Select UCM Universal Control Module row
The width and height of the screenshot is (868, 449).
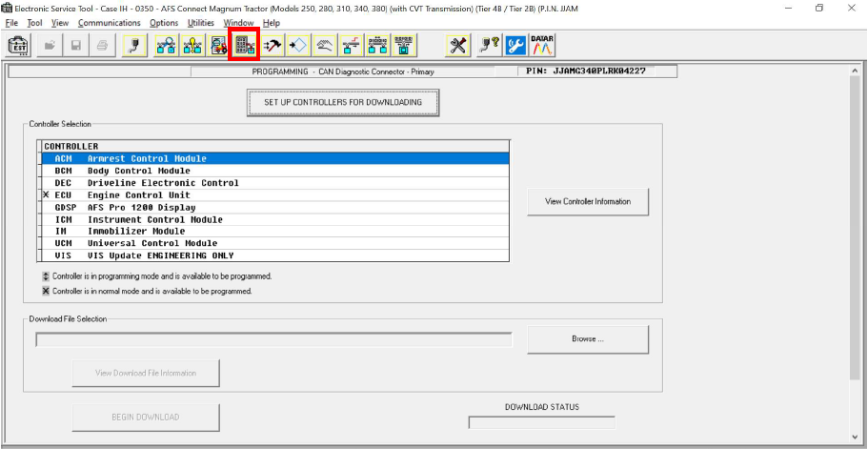pos(275,244)
